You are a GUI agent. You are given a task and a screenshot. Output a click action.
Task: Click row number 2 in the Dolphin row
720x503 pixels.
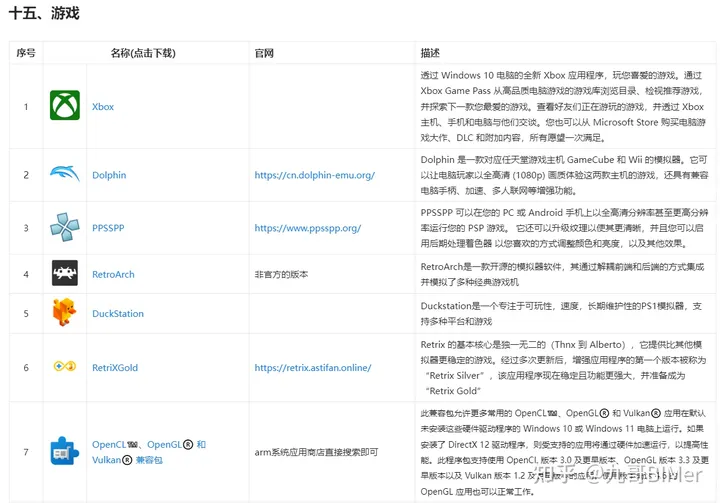(x=26, y=175)
